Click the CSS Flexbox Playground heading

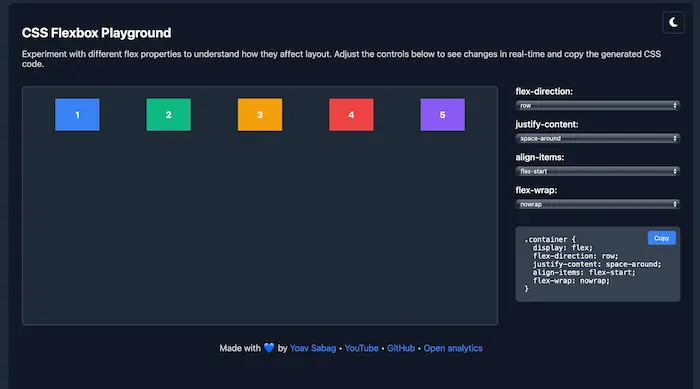pyautogui.click(x=96, y=33)
